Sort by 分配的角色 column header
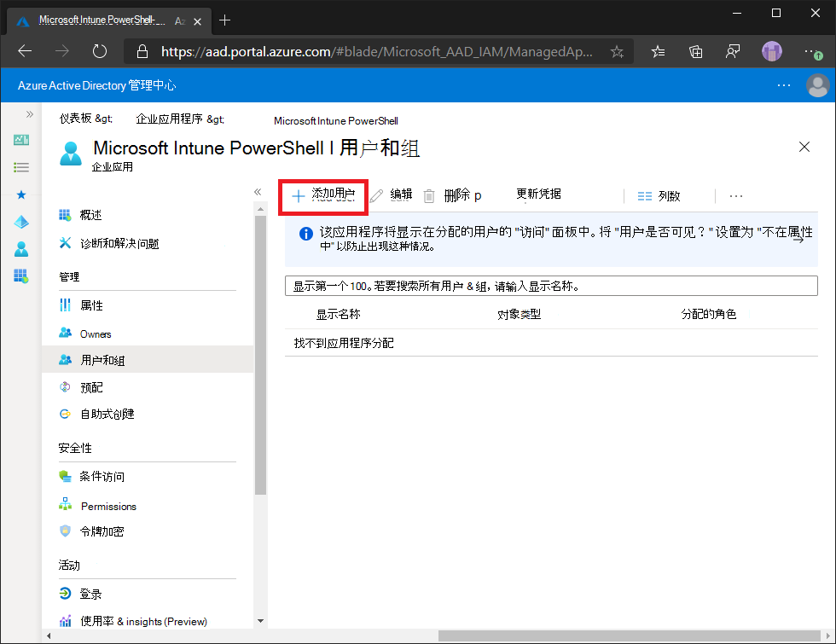 pos(709,314)
